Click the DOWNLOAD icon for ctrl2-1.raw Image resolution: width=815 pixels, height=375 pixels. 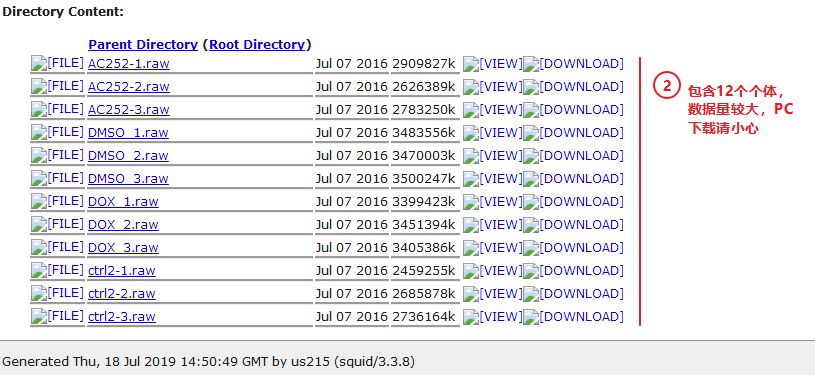pyautogui.click(x=573, y=270)
